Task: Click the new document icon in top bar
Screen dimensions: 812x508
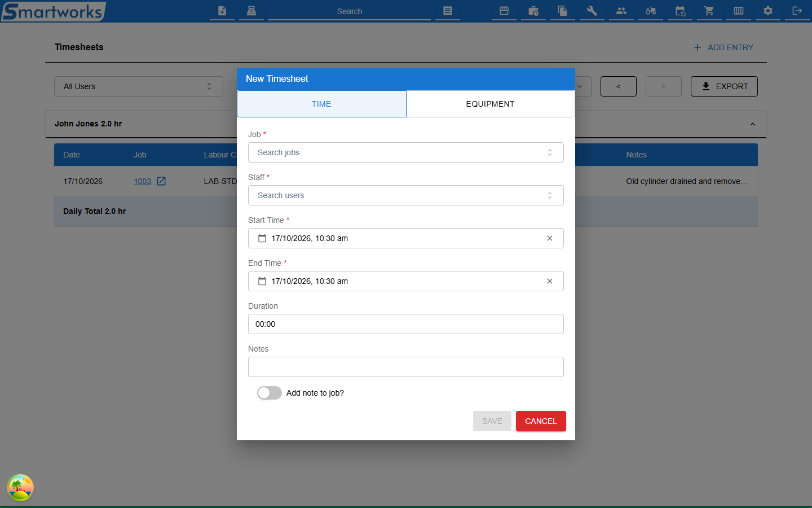Action: click(222, 11)
